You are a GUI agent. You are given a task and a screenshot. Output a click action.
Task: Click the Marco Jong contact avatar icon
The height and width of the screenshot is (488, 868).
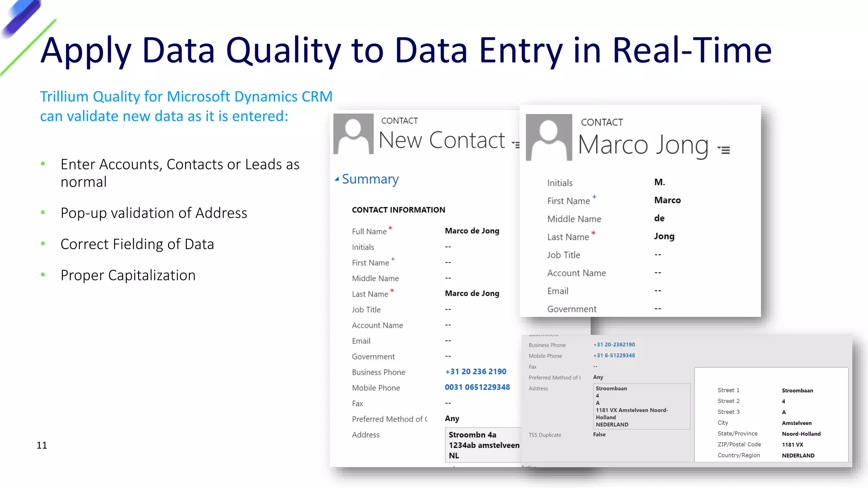click(549, 137)
